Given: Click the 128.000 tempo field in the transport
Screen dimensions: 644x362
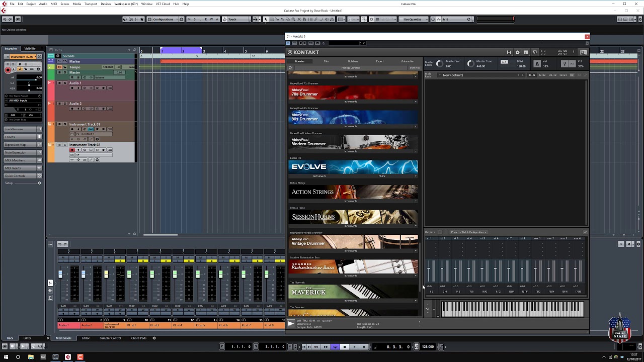Looking at the screenshot, I should [428, 346].
